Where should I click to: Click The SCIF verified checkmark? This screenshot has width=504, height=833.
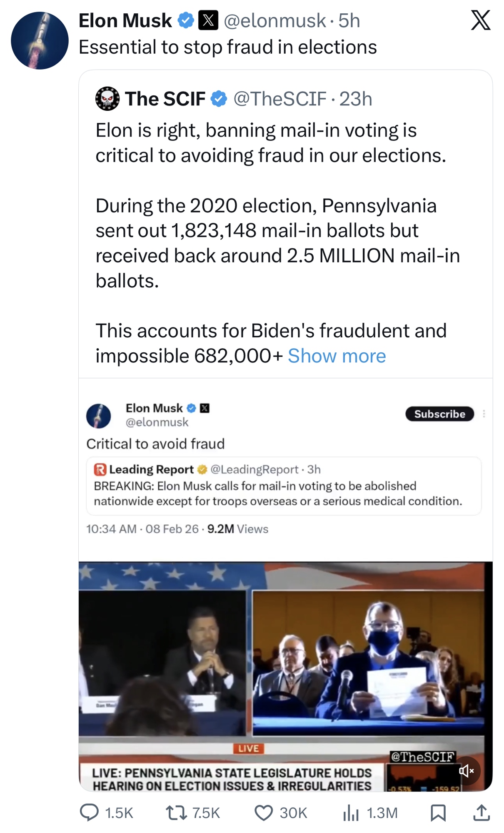coord(219,99)
